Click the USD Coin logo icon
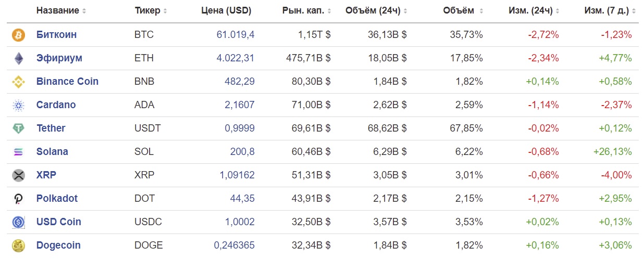Viewport: 644px width, 259px height. click(18, 222)
